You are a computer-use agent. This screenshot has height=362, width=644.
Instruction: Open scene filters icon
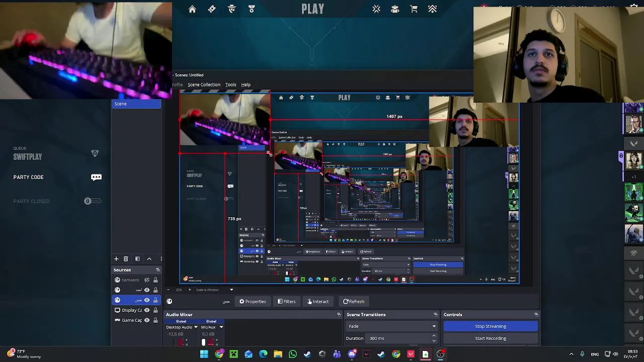[x=137, y=258]
